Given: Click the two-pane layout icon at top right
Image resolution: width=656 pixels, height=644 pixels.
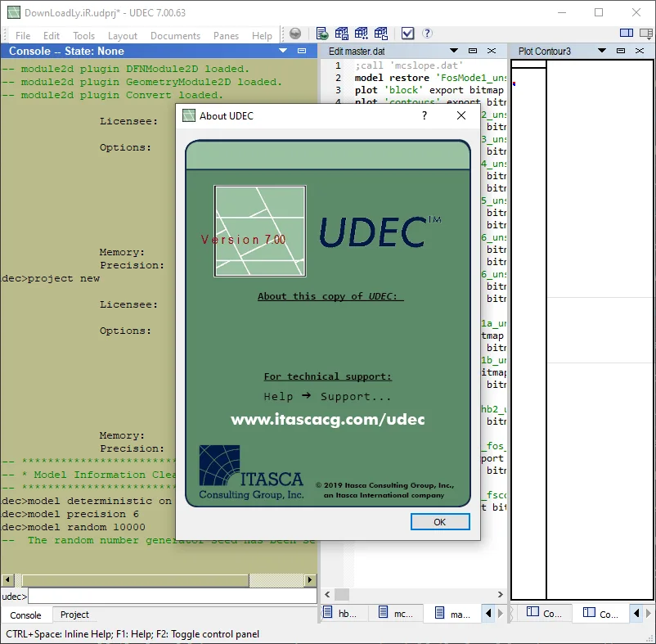Looking at the screenshot, I should 627,33.
